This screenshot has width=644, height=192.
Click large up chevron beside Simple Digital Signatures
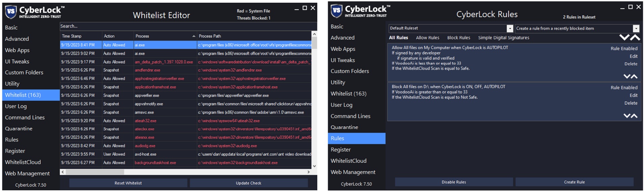(x=635, y=37)
